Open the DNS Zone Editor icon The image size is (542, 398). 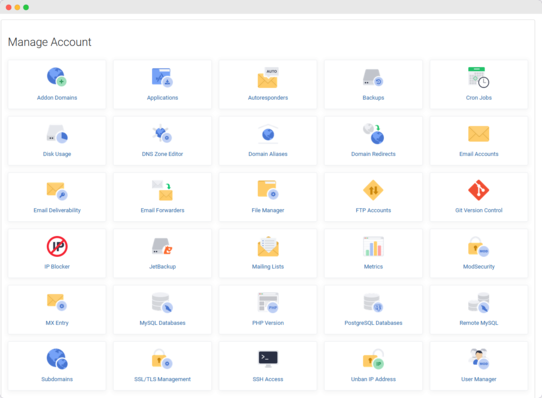tap(162, 133)
